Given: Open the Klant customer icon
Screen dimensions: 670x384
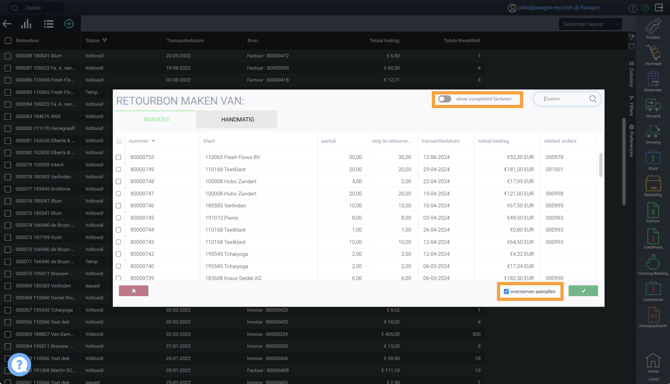Looking at the screenshot, I should tap(652, 158).
